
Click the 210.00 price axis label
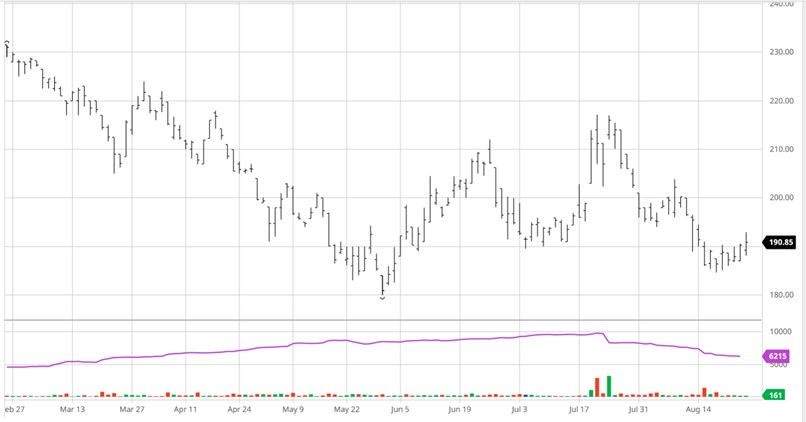point(782,149)
